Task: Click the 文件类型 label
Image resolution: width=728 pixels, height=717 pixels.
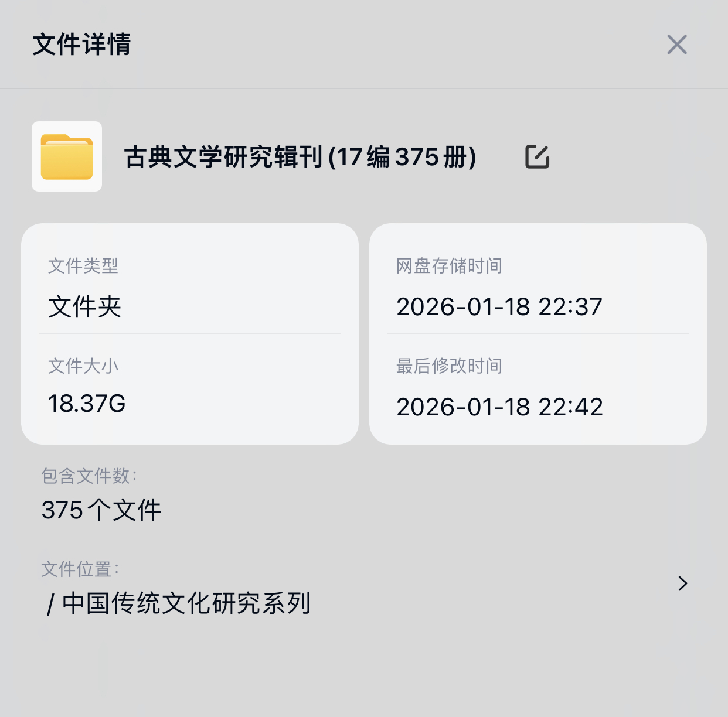Action: (x=83, y=266)
